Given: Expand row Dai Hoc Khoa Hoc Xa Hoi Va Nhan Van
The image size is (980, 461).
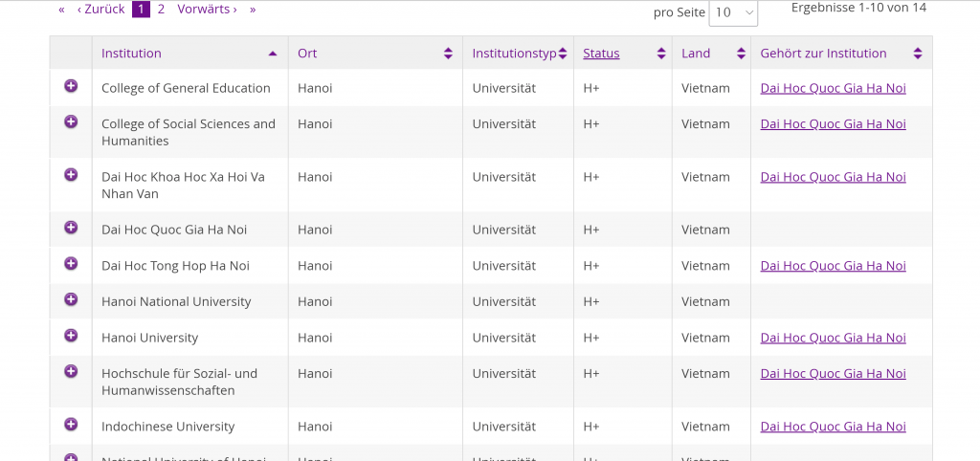Looking at the screenshot, I should (71, 175).
